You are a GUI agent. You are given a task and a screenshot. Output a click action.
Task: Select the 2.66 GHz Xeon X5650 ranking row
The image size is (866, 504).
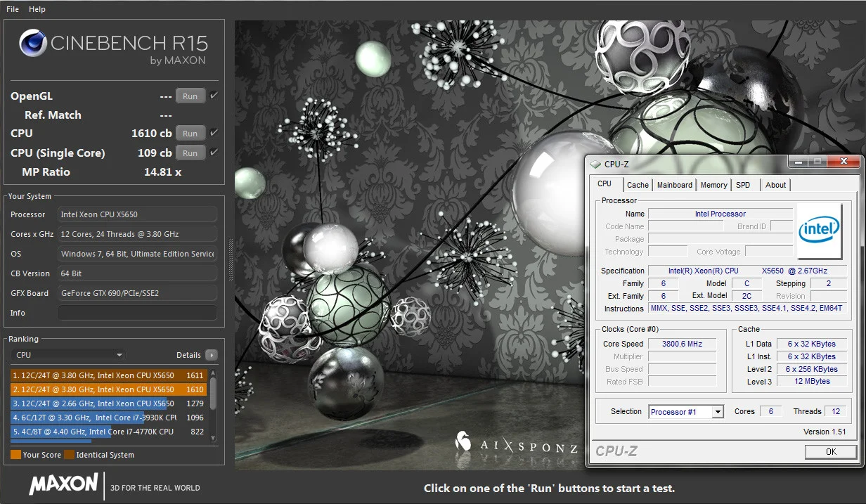coord(108,403)
